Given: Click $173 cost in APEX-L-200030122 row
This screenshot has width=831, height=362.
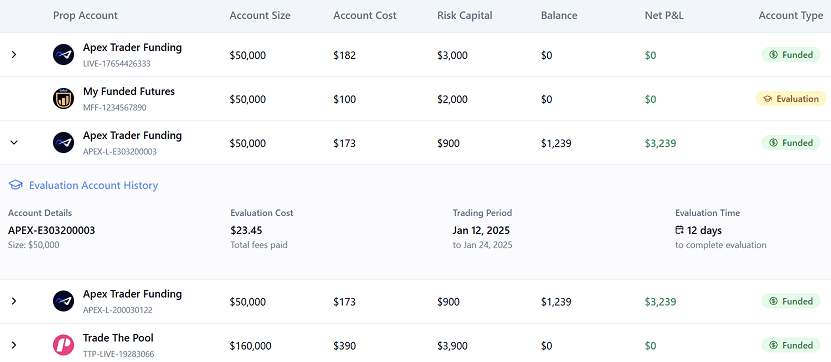Looking at the screenshot, I should (344, 302).
